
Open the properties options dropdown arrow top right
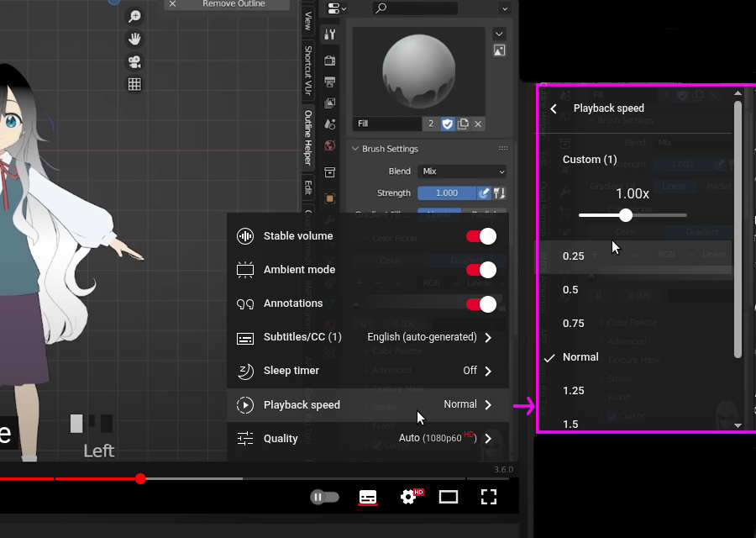[x=504, y=8]
